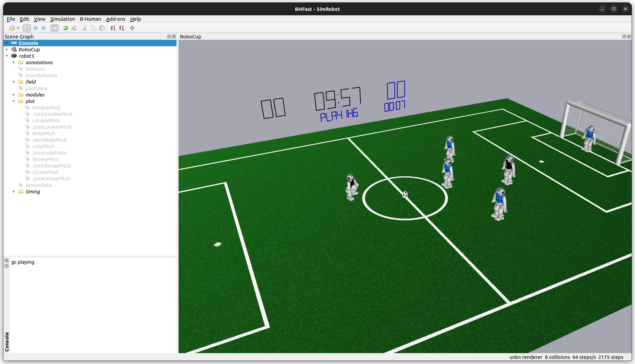
Task: Click the Open file toolbar icon
Action: click(x=12, y=28)
